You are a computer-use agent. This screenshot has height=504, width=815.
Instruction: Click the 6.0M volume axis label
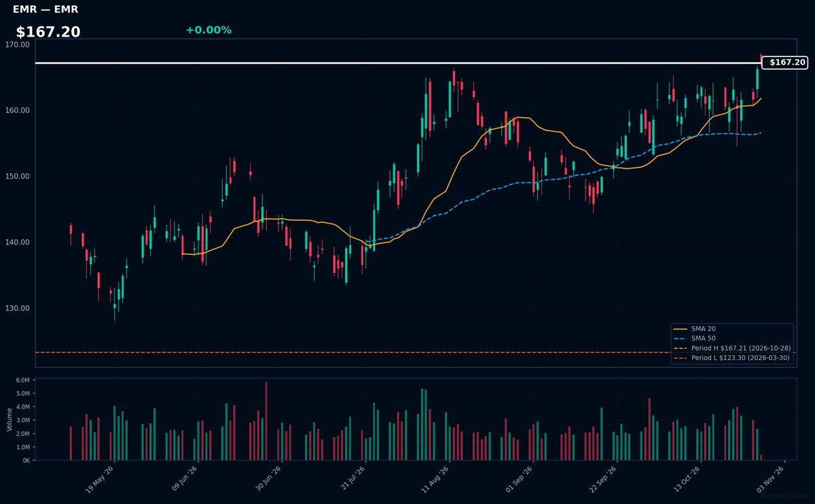(x=22, y=380)
